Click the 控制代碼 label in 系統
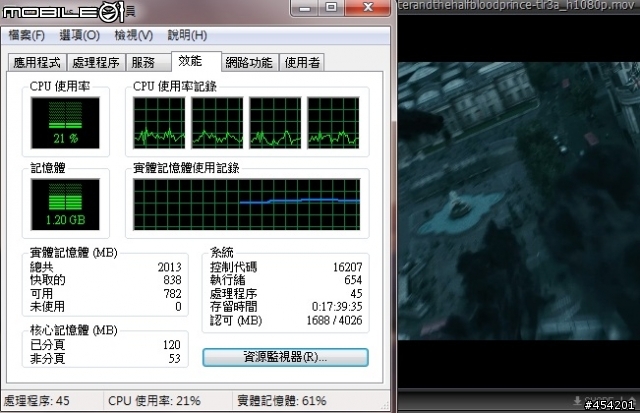This screenshot has height=413, width=640. (233, 267)
